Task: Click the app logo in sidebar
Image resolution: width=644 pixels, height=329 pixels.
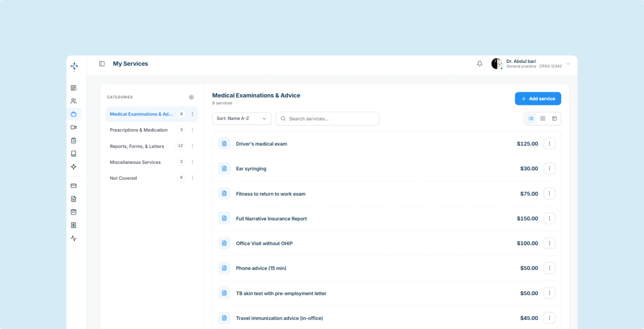Action: (74, 66)
